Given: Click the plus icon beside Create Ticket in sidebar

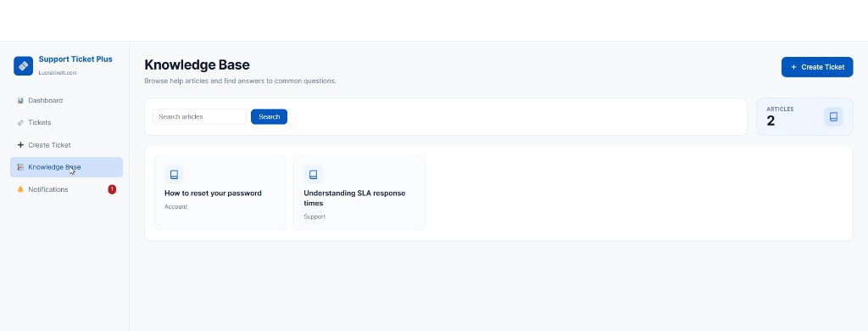Looking at the screenshot, I should click(x=20, y=145).
